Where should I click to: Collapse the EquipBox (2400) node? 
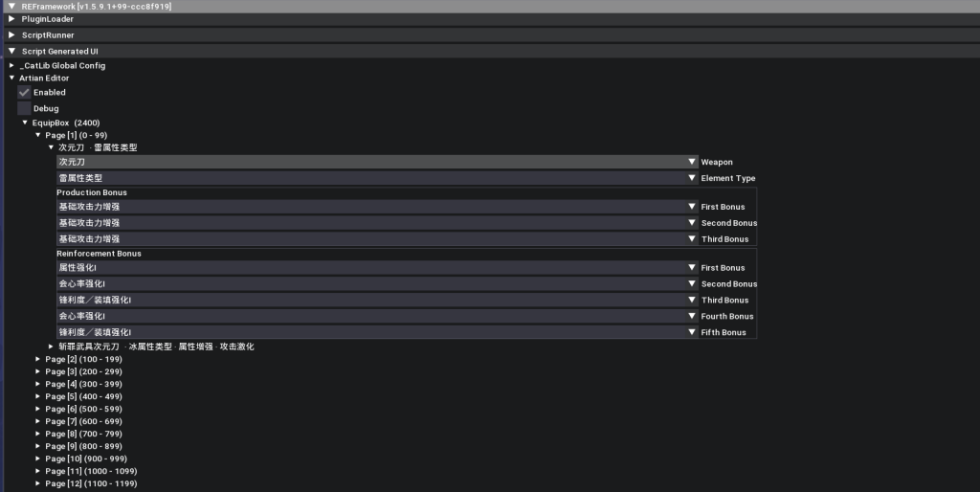[25, 123]
